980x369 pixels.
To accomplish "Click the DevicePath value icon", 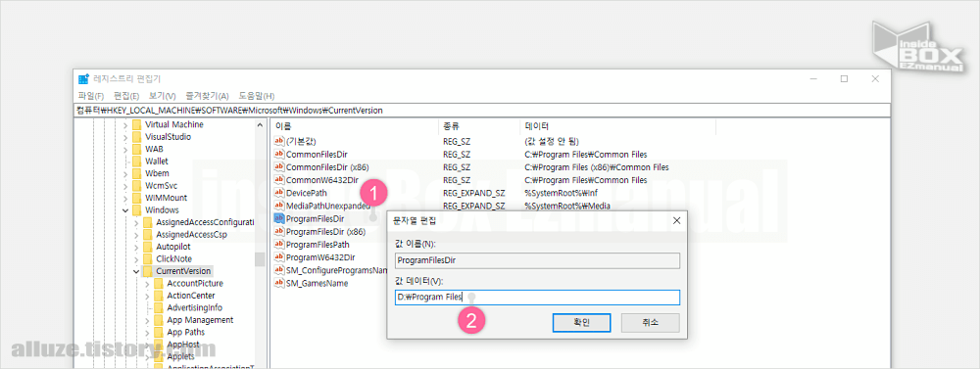I will click(x=279, y=193).
